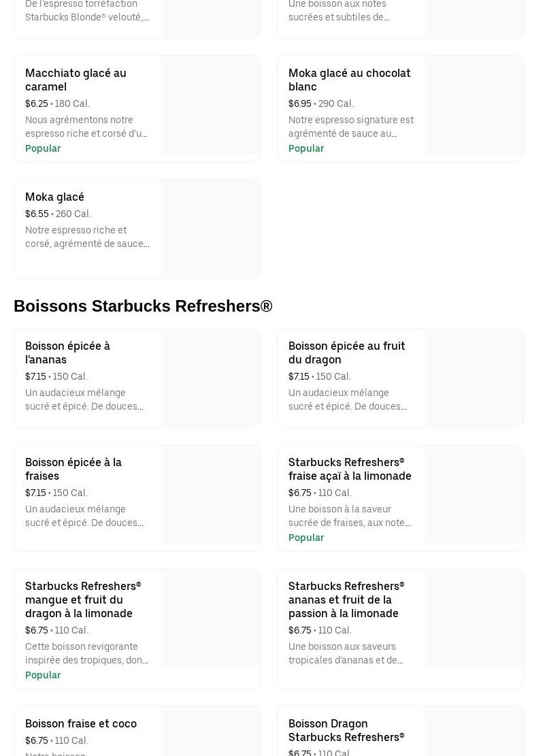
Task: Click the mangue et fruit du dragon limonade image
Action: click(x=211, y=619)
